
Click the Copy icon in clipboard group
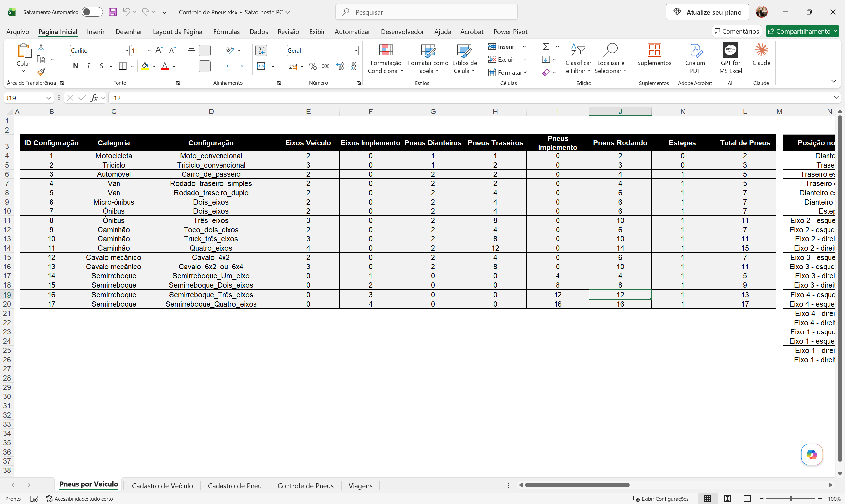pos(41,59)
